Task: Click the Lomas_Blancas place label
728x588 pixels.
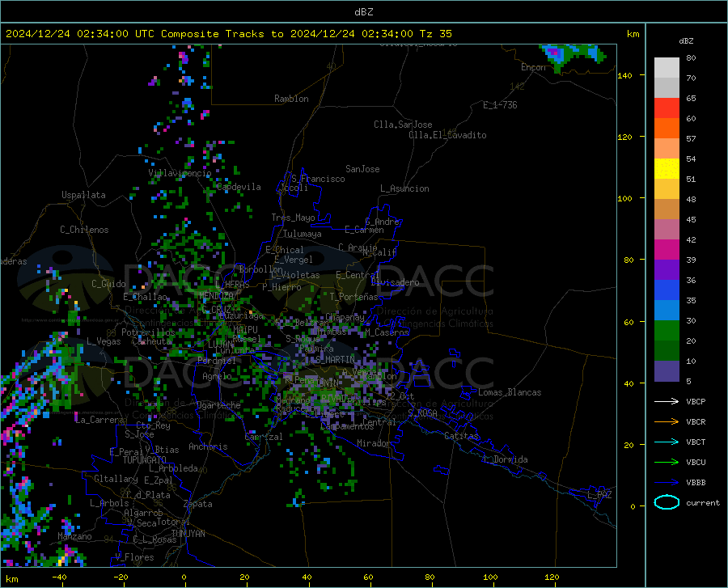Action: tap(510, 392)
